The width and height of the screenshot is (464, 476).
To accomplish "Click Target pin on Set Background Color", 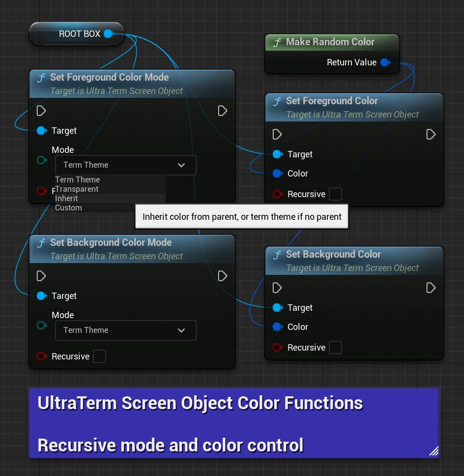I will point(278,307).
